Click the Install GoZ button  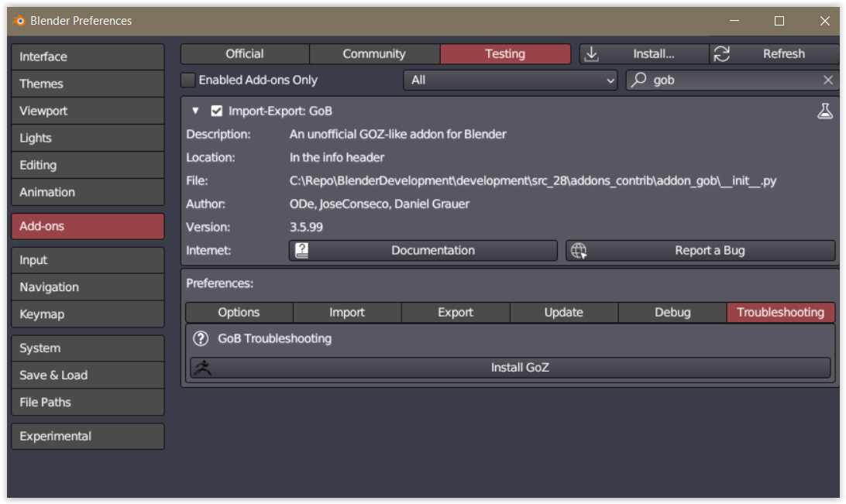[519, 368]
